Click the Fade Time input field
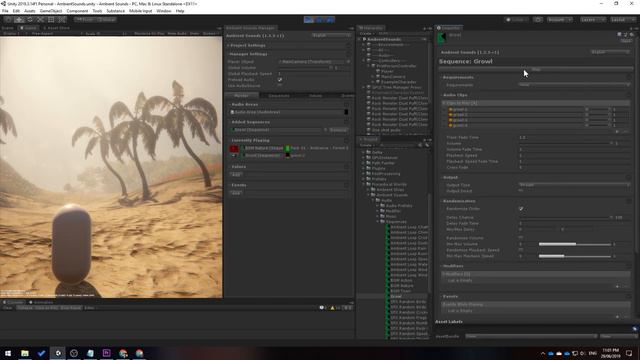The width and height of the screenshot is (640, 360). pos(574,138)
